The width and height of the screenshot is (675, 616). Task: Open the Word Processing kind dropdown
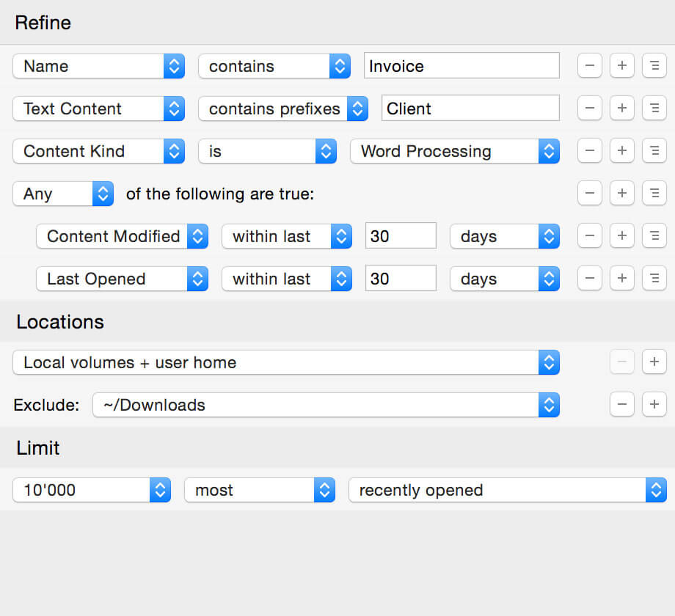(454, 151)
